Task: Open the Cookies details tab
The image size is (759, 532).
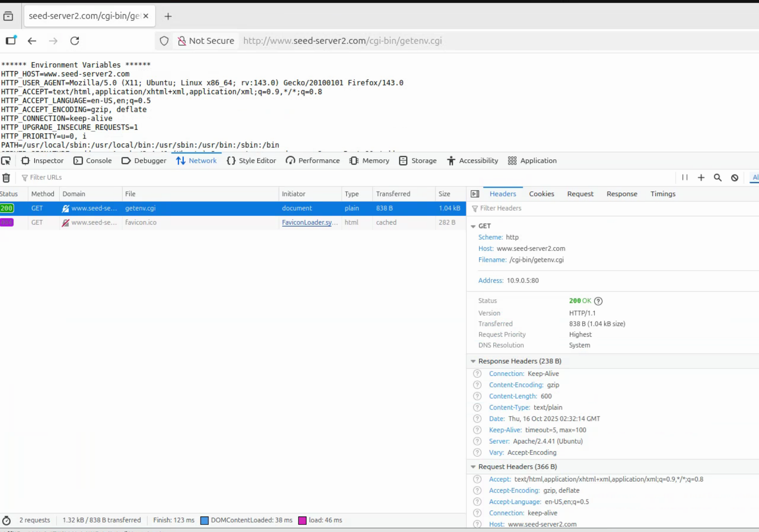Action: click(x=541, y=194)
